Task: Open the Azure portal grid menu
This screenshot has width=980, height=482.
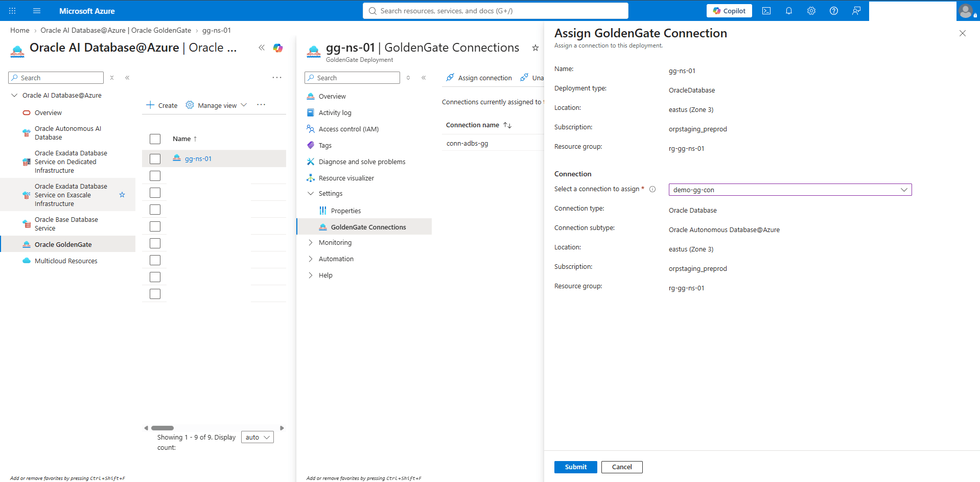Action: pos(12,11)
